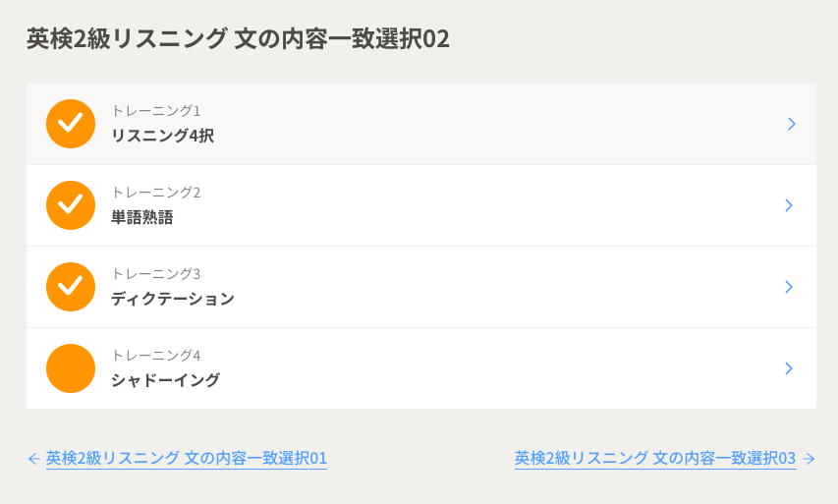
Task: Click right arrow icon after 選択03 link
Action: pos(809,459)
